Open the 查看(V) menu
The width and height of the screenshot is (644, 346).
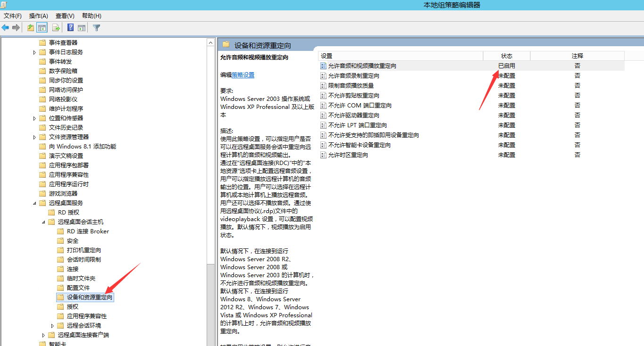point(65,16)
